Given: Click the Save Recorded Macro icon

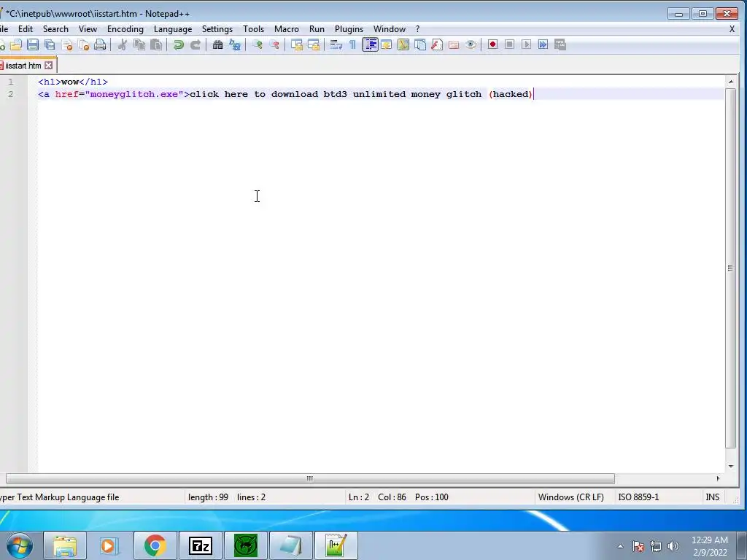Looking at the screenshot, I should tap(560, 44).
